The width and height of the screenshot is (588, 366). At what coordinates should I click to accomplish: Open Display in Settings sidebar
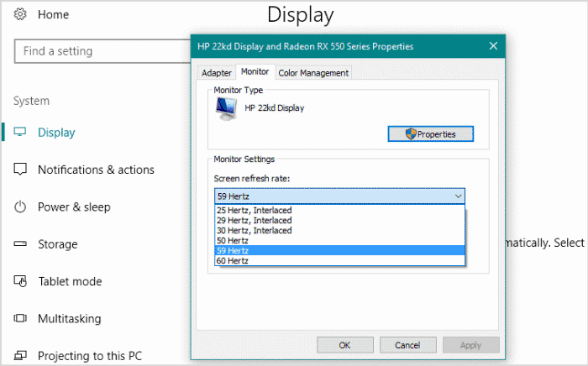pos(56,133)
